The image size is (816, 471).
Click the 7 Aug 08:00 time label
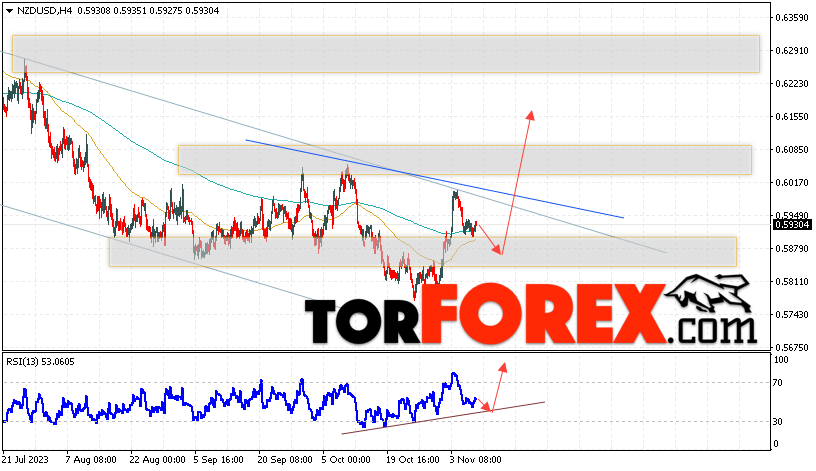coord(91,460)
